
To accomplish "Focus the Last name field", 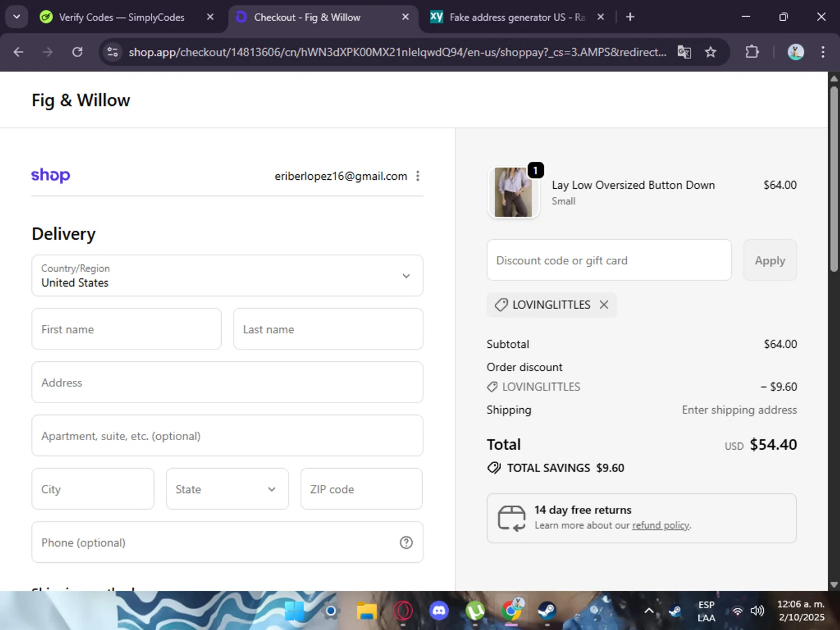I will [328, 329].
